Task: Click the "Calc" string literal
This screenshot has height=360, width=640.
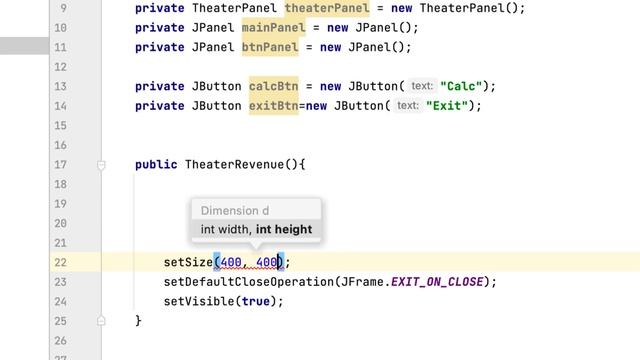Action: pos(461,87)
